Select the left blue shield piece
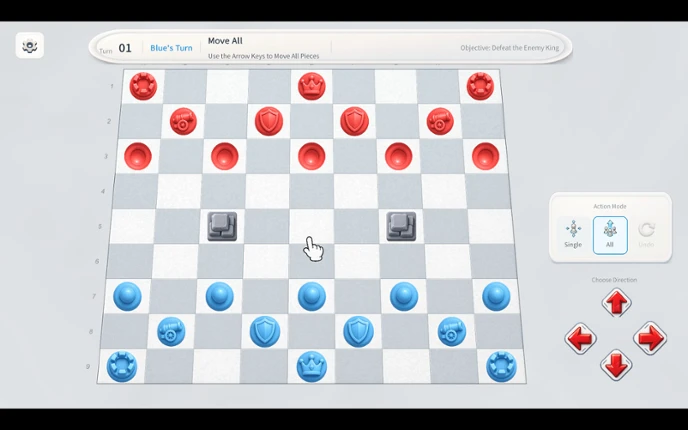688x430 pixels. [x=265, y=332]
